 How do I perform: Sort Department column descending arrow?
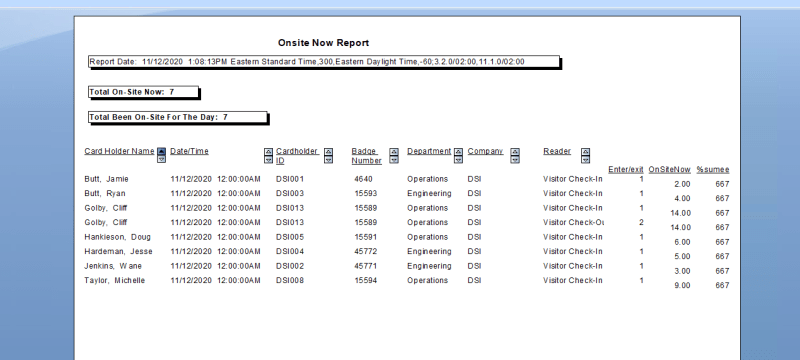459,160
